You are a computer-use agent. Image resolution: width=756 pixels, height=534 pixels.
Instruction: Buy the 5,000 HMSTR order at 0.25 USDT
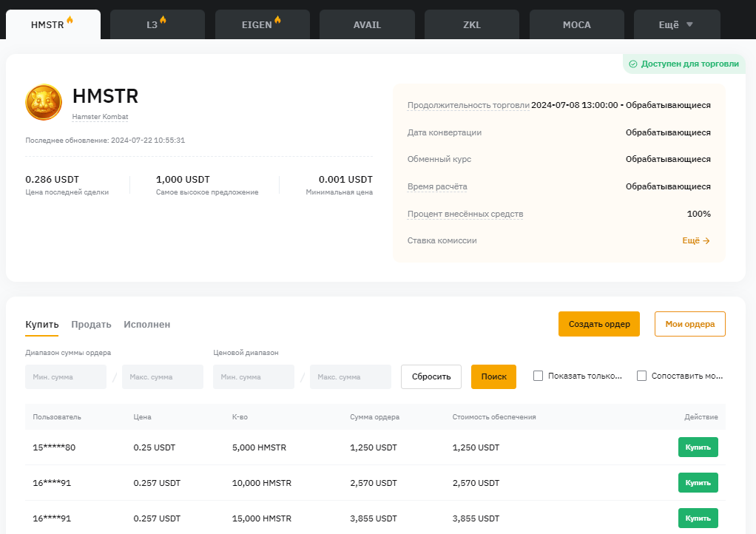[x=698, y=447]
